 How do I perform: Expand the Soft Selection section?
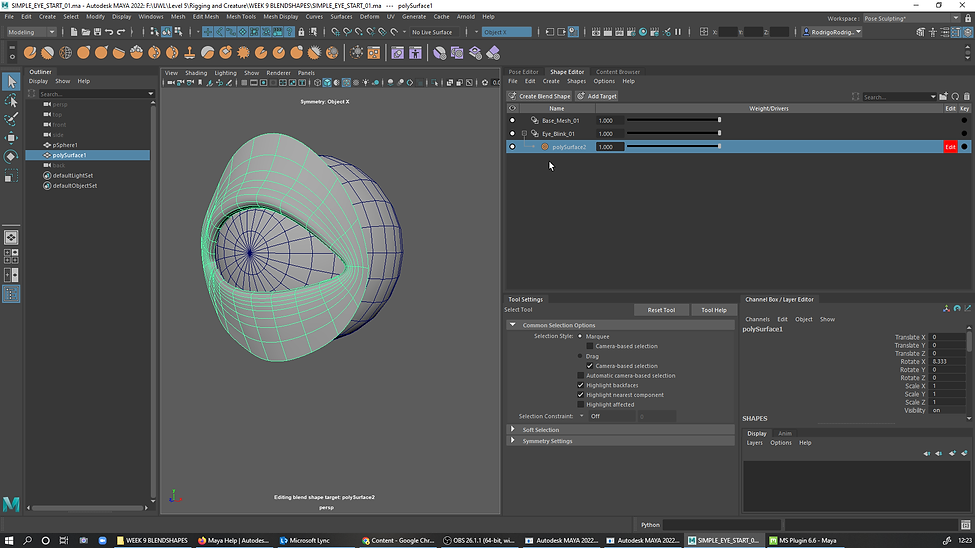click(x=512, y=429)
